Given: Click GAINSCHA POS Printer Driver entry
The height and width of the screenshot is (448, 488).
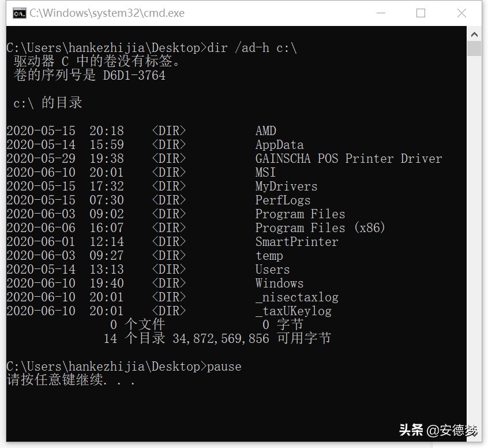Looking at the screenshot, I should pyautogui.click(x=348, y=159).
